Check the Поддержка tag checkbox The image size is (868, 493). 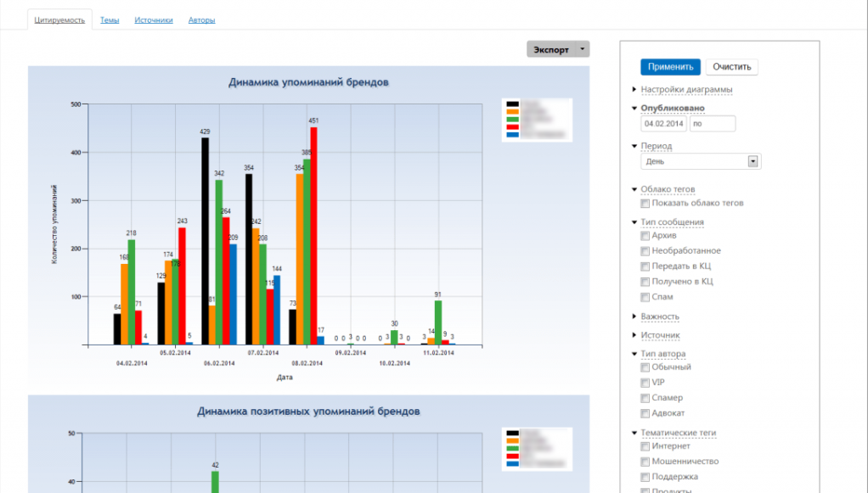(x=645, y=478)
